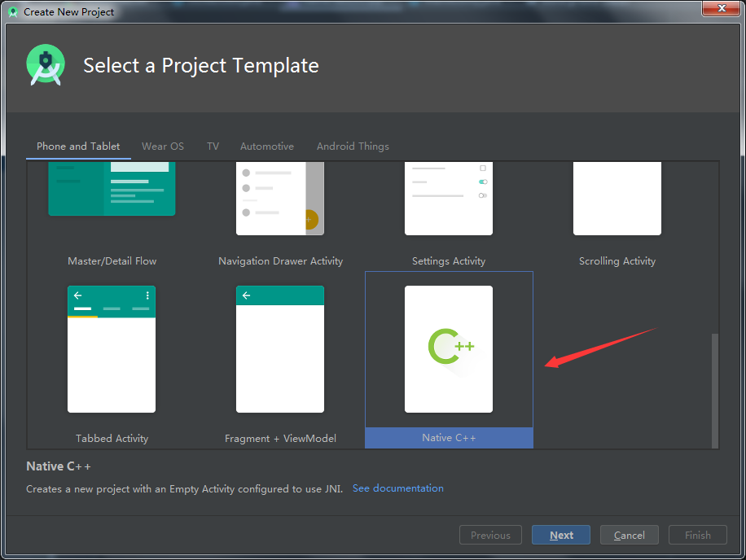Switch to the TV tab
Viewport: 746px width, 560px height.
point(213,147)
